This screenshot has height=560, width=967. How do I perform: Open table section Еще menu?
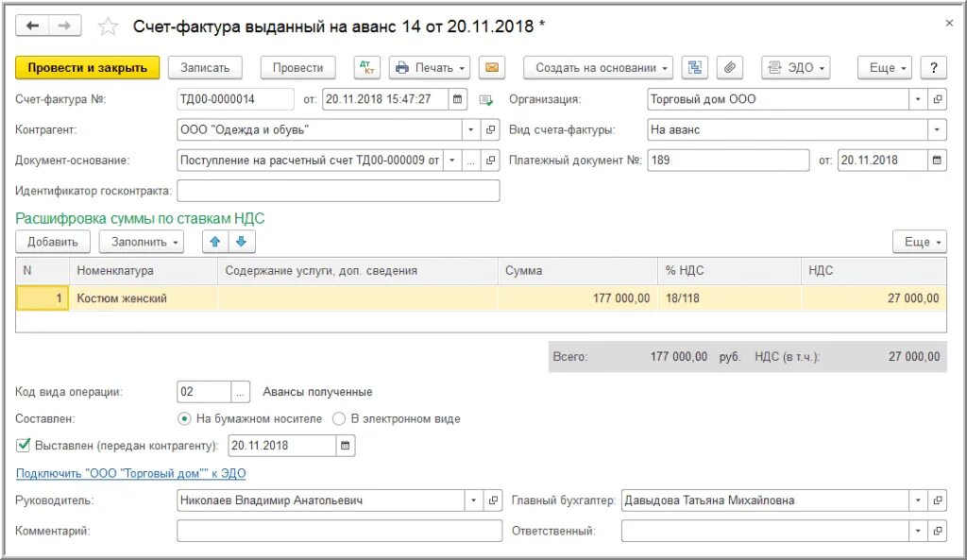pos(920,242)
